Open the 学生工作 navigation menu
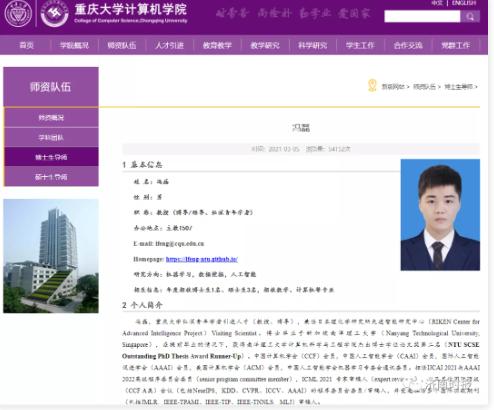The width and height of the screenshot is (494, 410). tap(360, 45)
